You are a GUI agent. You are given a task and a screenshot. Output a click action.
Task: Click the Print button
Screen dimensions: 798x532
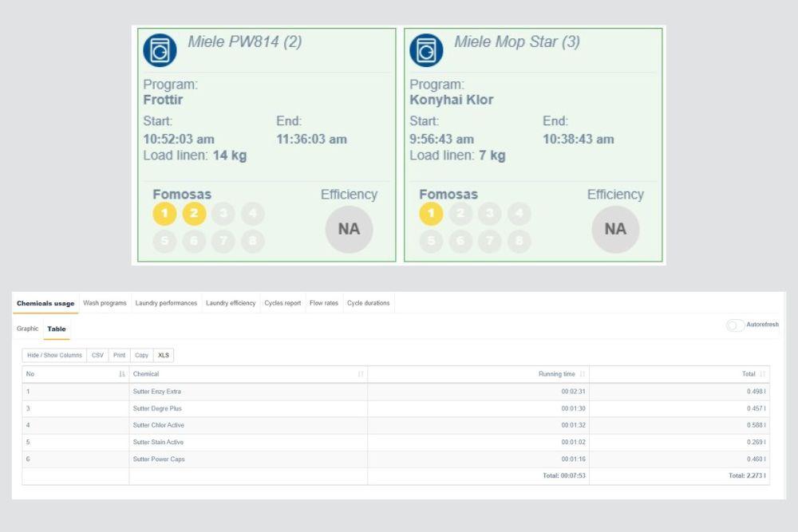tap(119, 355)
